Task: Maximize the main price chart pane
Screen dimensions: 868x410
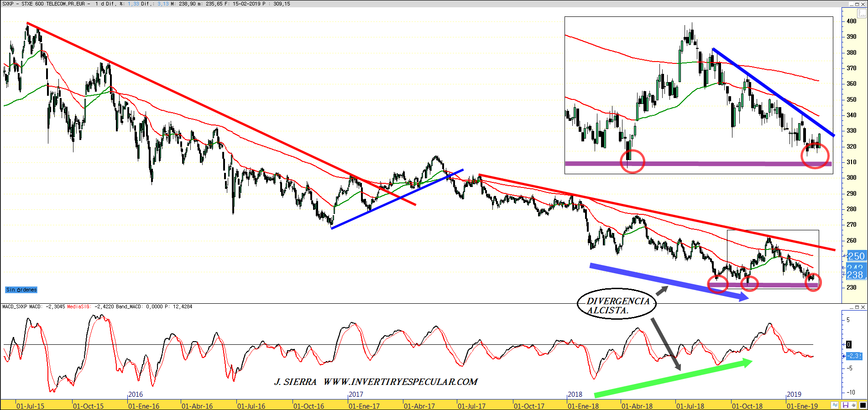Action: point(858,4)
